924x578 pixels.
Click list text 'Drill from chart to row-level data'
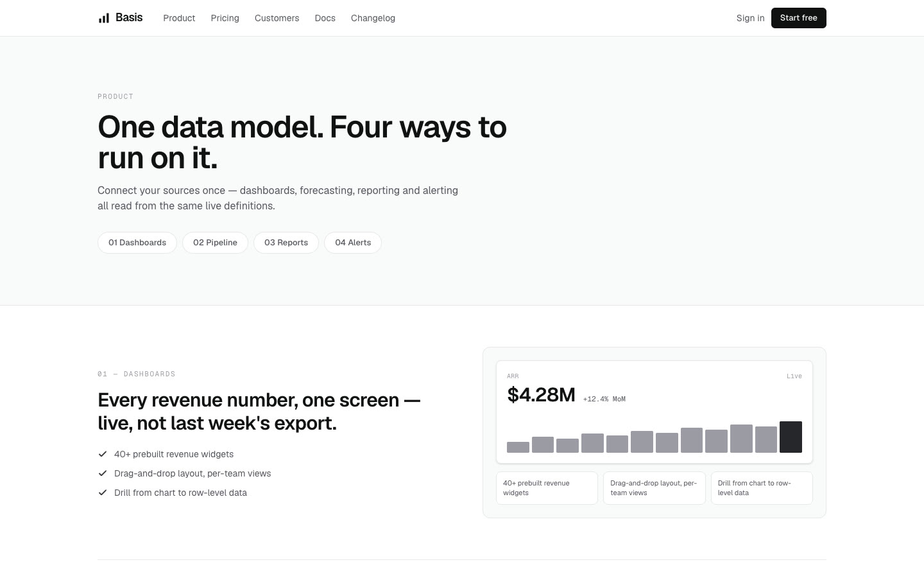[180, 493]
